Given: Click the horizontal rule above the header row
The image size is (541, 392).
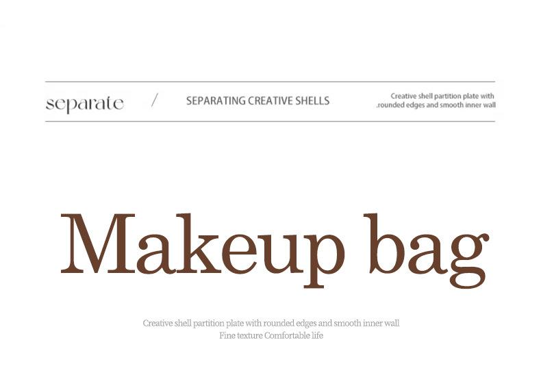Looking at the screenshot, I should pos(270,82).
